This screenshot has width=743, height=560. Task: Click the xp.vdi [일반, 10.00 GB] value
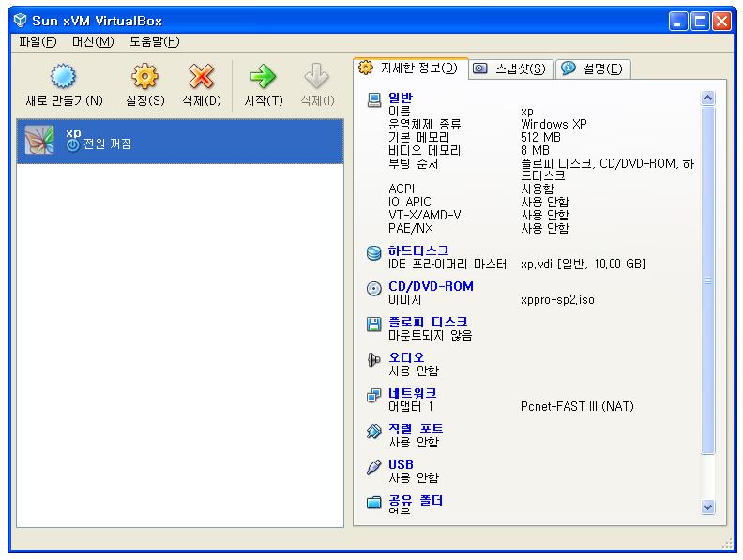coord(584,264)
